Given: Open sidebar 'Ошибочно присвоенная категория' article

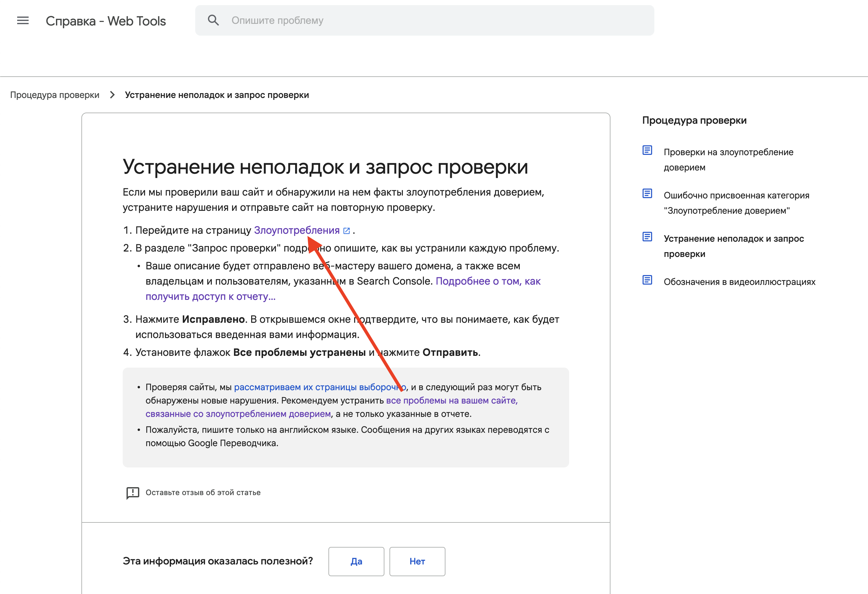Looking at the screenshot, I should [737, 203].
